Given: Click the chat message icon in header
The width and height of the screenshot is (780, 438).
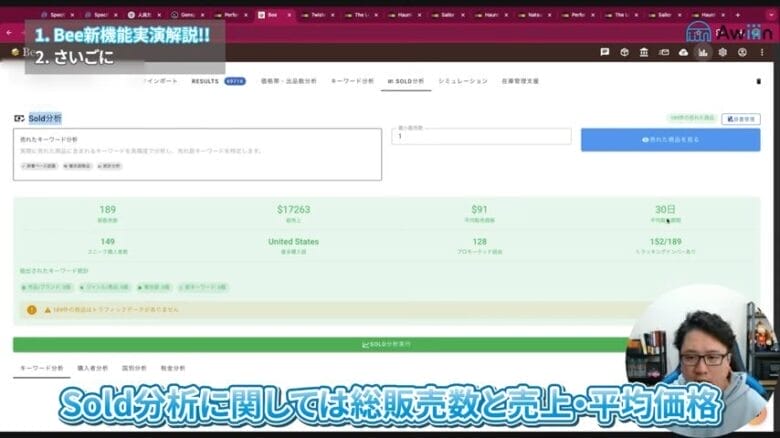Looking at the screenshot, I should [604, 52].
